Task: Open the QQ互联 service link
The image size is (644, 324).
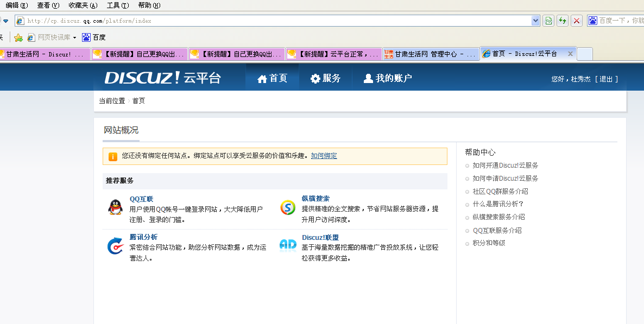Action: [x=141, y=199]
